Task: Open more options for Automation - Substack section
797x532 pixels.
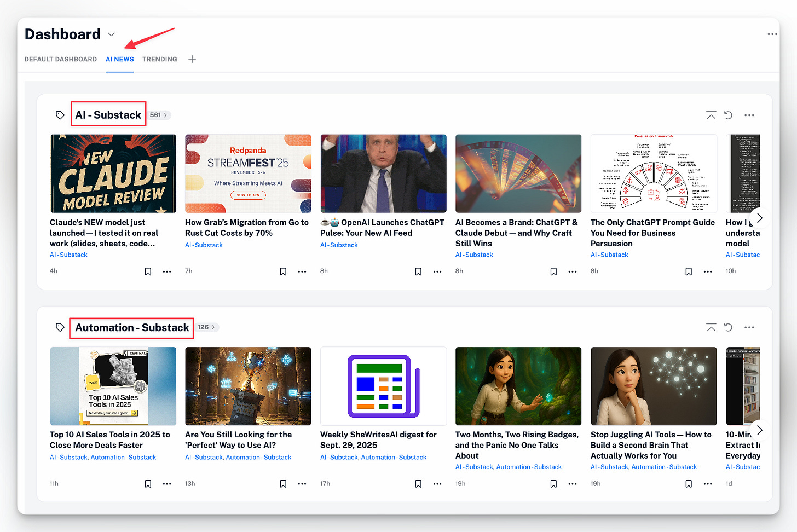Action: pos(749,327)
